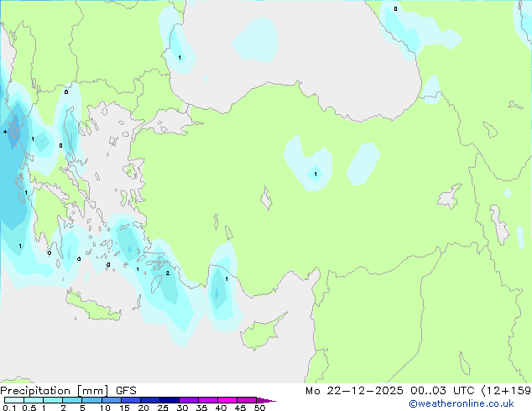The height and width of the screenshot is (411, 532).
Task: Select the dark navy swatch for 25–30 mm
Action: 170,400
